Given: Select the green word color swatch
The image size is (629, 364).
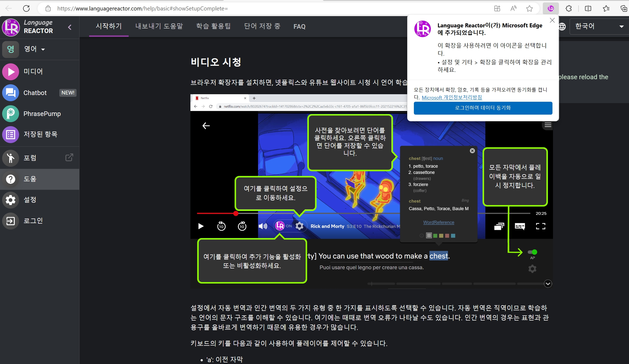Looking at the screenshot, I should tap(435, 236).
